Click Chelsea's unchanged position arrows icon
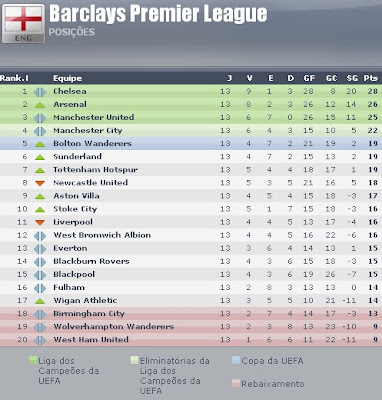Screen dimensions: 382x400 coord(40,92)
